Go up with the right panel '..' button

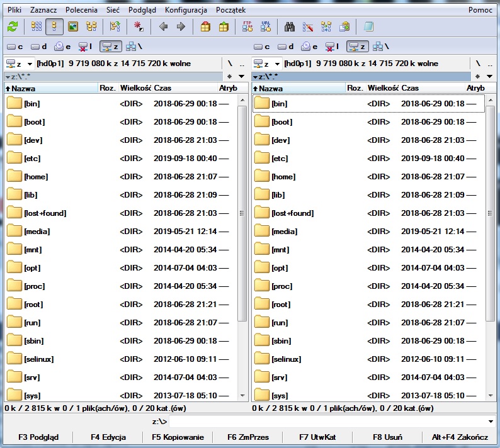pyautogui.click(x=490, y=64)
